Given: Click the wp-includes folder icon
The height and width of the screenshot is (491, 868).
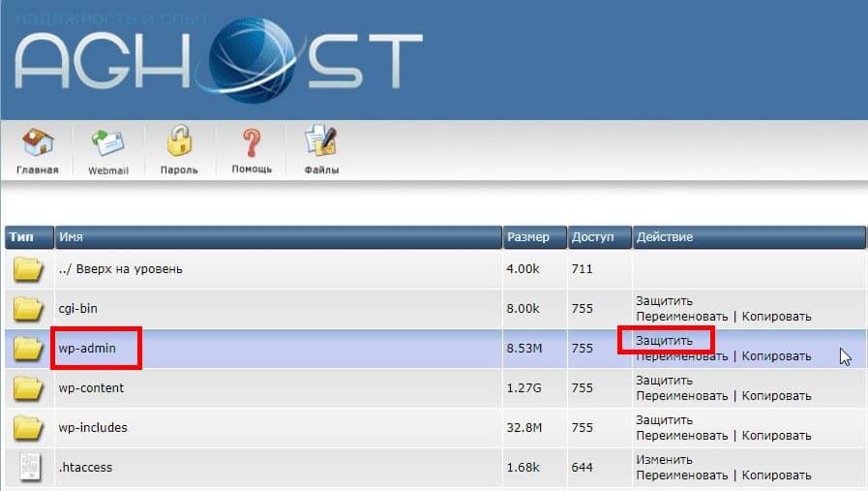Looking at the screenshot, I should pyautogui.click(x=29, y=427).
